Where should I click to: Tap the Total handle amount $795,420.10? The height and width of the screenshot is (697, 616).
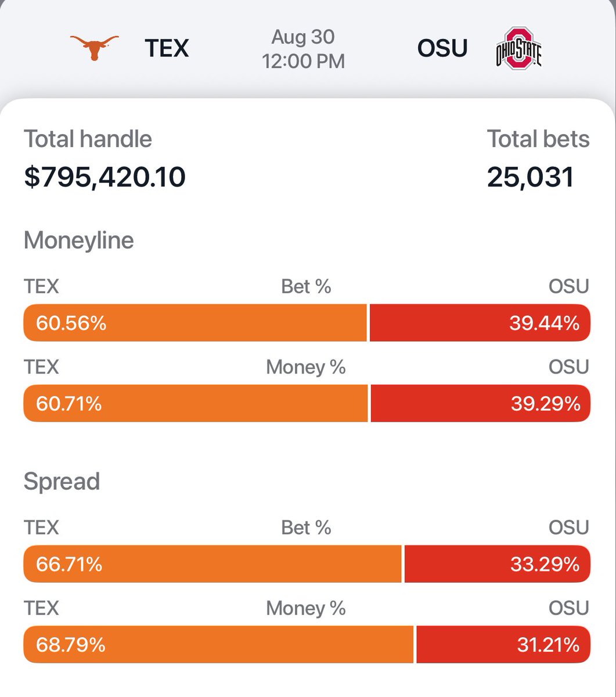[105, 177]
